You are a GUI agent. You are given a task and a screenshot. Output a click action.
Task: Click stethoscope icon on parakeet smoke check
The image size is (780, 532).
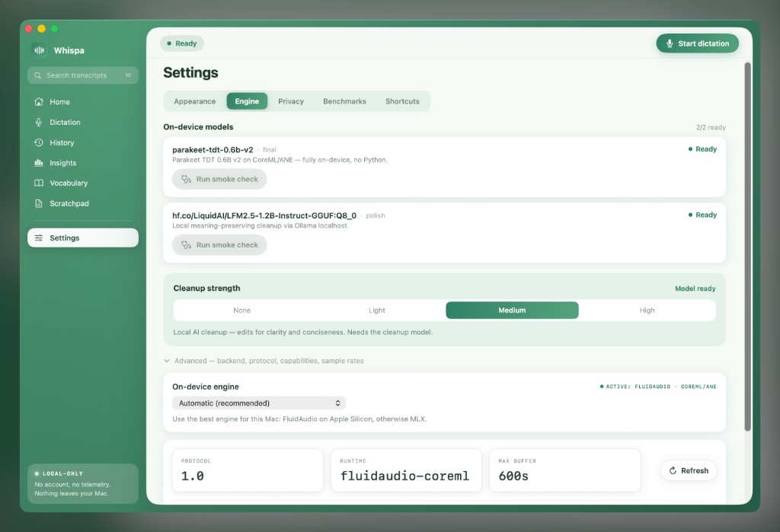click(186, 179)
